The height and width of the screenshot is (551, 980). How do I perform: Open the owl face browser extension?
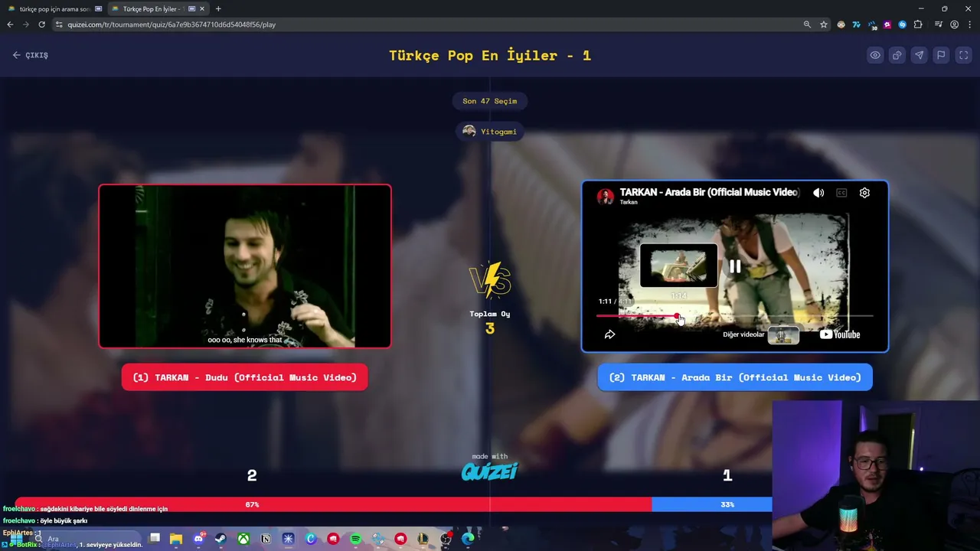pos(841,24)
